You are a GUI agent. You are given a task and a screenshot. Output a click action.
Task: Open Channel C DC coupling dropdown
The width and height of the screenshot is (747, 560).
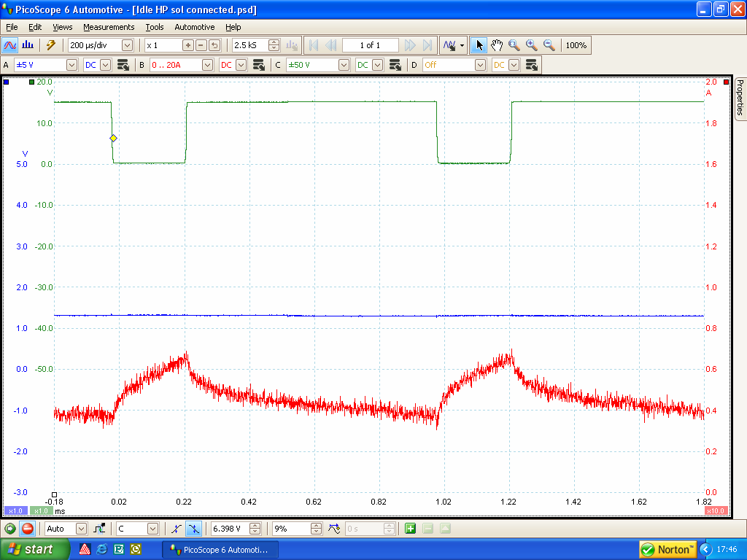tap(378, 65)
